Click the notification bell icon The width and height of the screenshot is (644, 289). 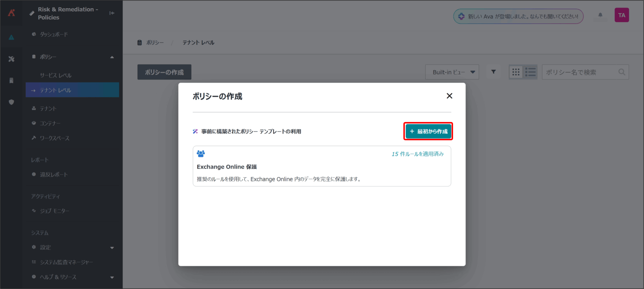click(x=600, y=15)
